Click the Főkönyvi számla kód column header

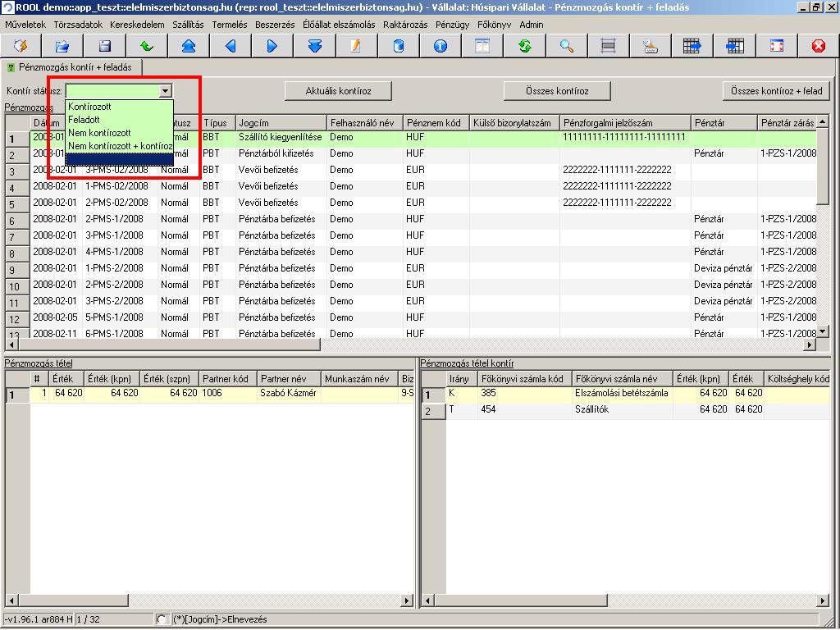(524, 379)
